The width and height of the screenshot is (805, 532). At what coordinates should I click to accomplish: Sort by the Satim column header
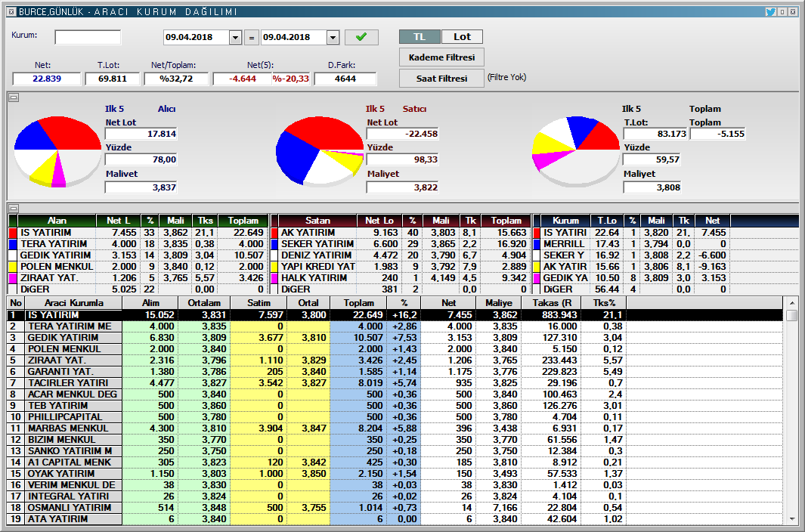(259, 303)
